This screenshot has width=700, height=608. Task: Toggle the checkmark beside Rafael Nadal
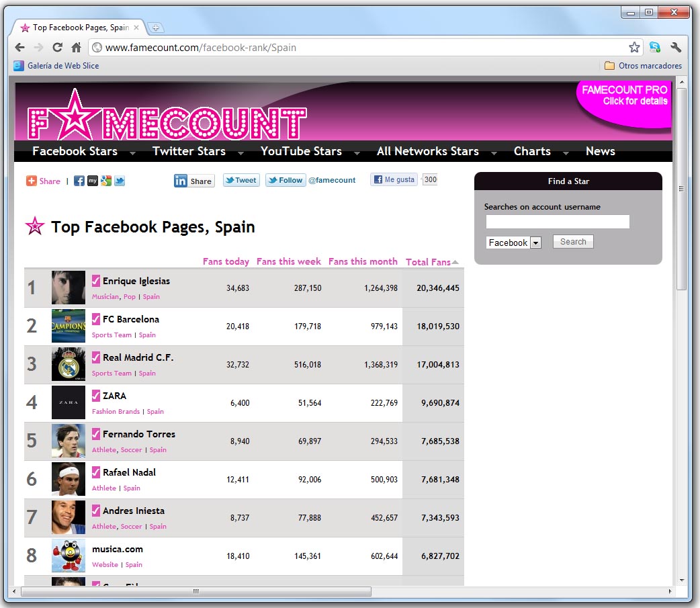pyautogui.click(x=96, y=472)
